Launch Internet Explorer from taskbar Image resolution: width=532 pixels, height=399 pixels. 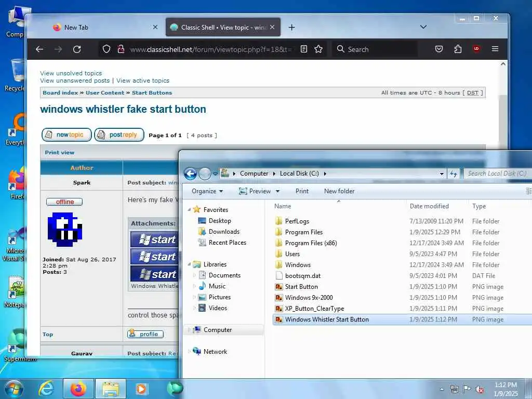pyautogui.click(x=46, y=389)
